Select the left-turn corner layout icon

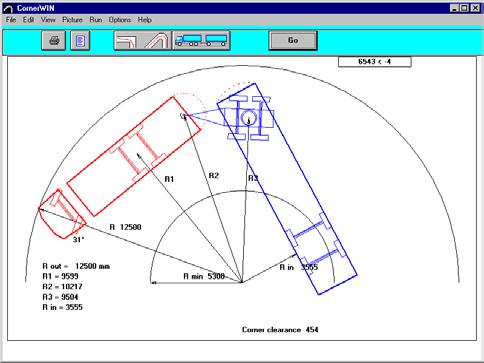(126, 41)
